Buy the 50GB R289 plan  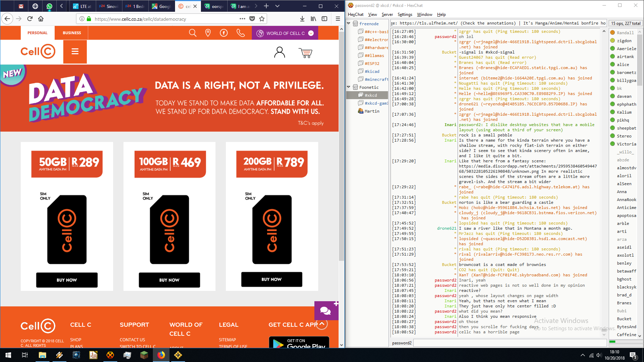[67, 280]
